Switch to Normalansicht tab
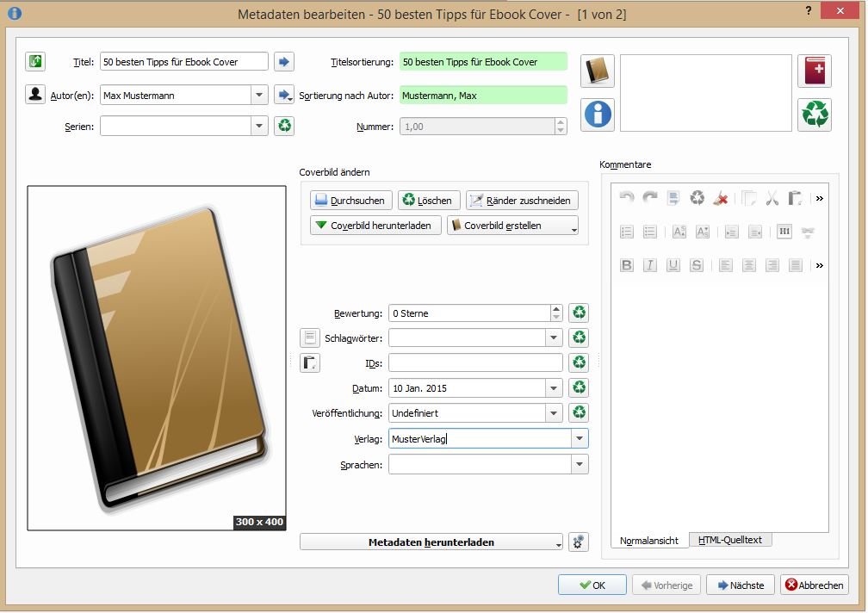868x613 pixels. [649, 541]
